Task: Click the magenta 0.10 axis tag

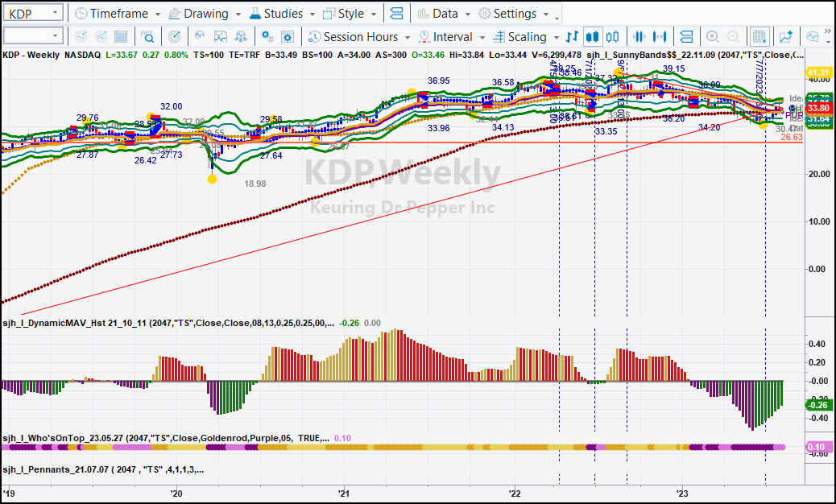Action: [x=817, y=447]
